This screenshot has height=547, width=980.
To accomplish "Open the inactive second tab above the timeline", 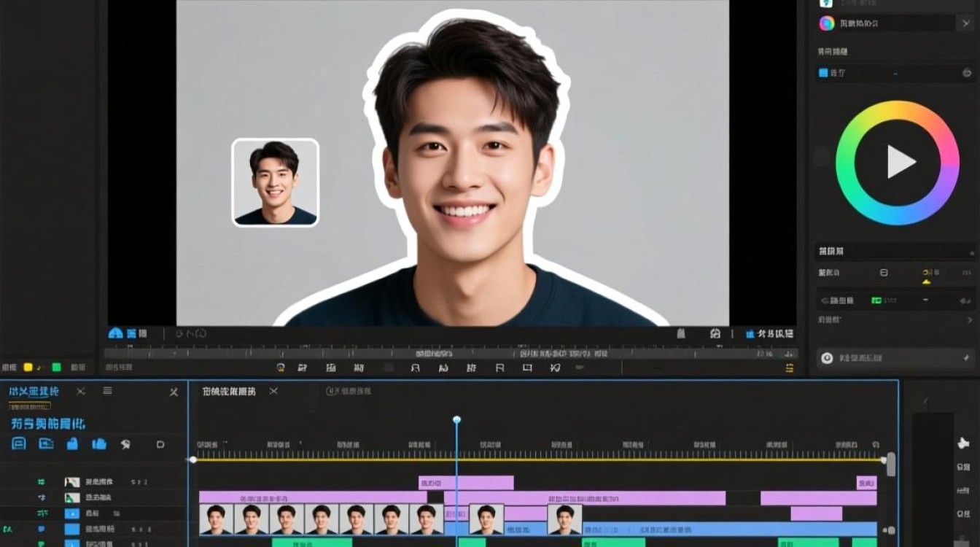I will pos(349,392).
